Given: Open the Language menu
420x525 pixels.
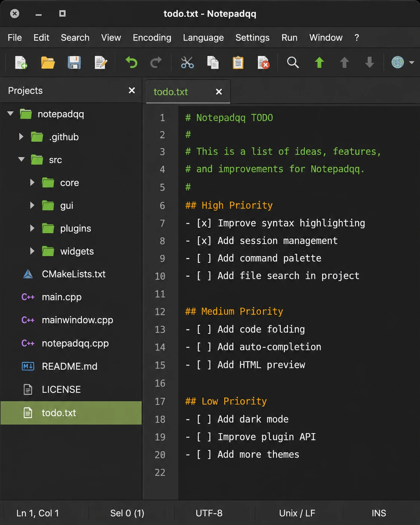Looking at the screenshot, I should (203, 37).
